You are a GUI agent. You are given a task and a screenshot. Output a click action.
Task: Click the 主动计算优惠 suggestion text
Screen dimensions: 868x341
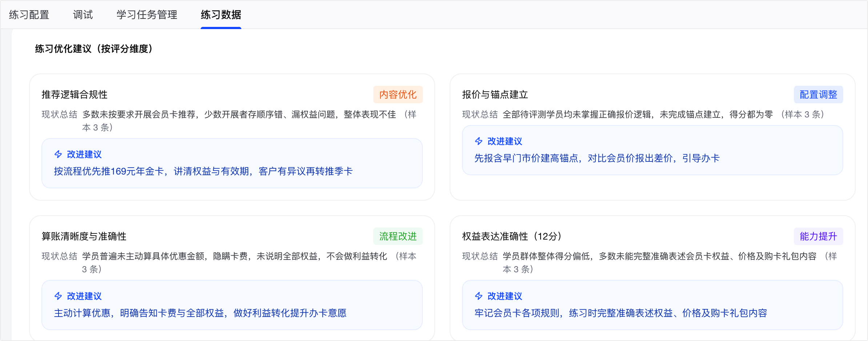200,313
